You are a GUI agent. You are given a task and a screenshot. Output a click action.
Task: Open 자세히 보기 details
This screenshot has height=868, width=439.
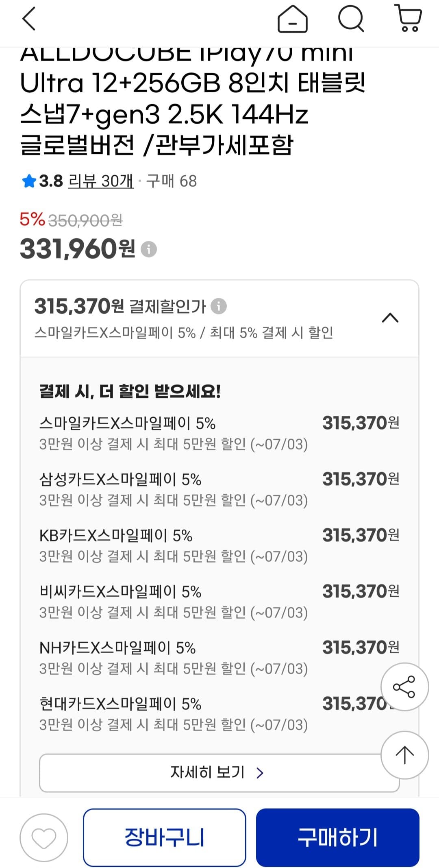[219, 773]
